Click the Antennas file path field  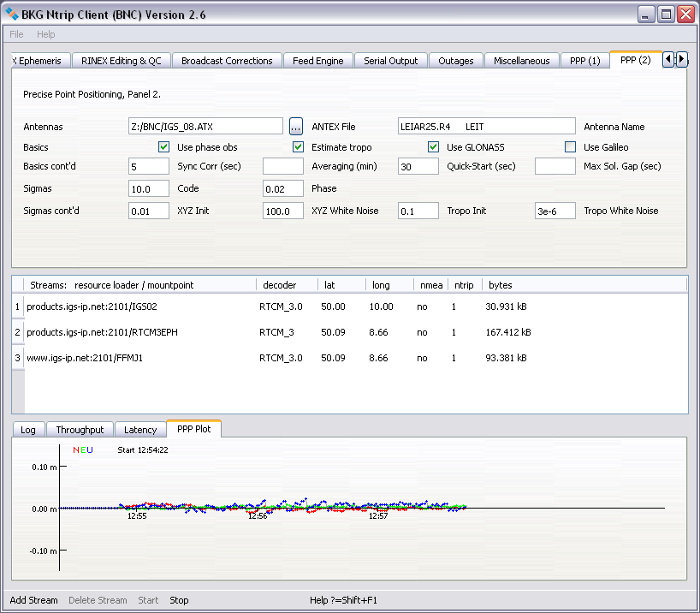coord(205,127)
